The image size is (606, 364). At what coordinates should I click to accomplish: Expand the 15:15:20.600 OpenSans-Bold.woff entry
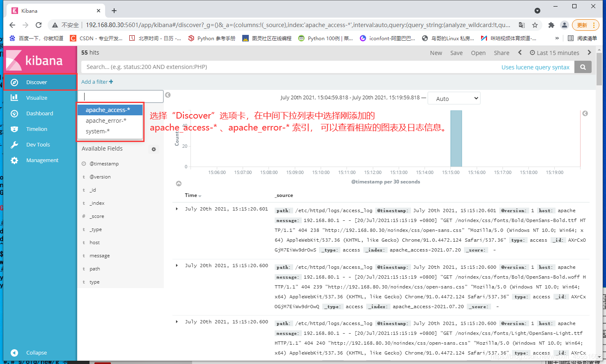177,266
